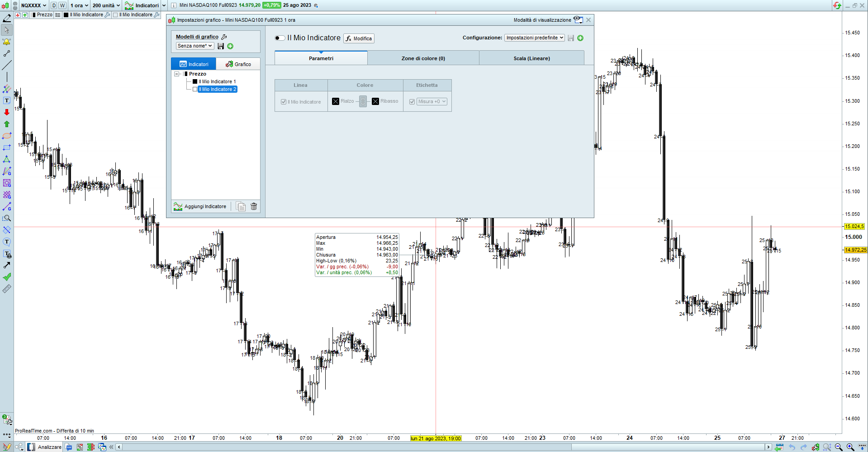Add new configuration with green plus
The image size is (868, 452).
coord(580,38)
